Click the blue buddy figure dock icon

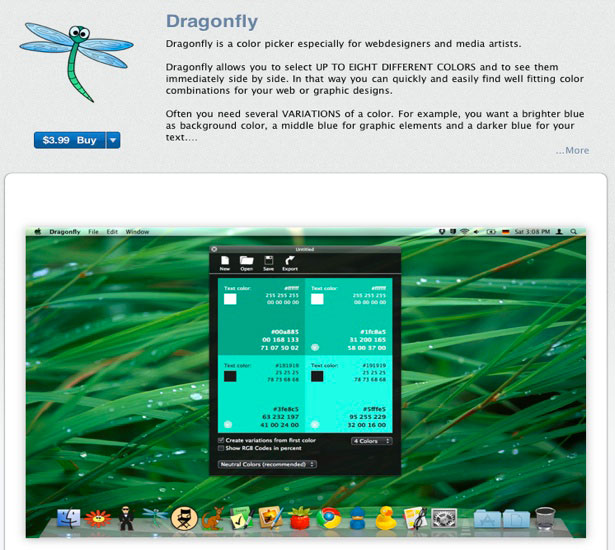click(x=357, y=518)
